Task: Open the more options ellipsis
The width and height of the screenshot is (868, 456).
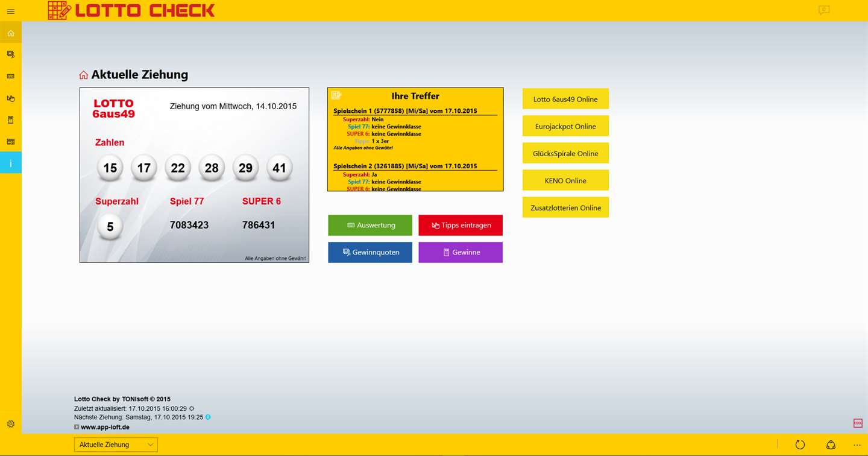Action: (x=857, y=445)
